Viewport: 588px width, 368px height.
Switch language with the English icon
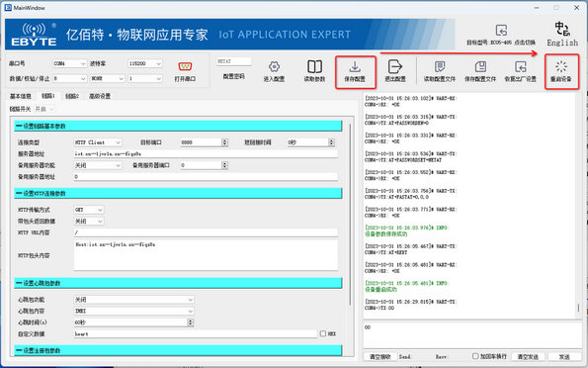(x=562, y=29)
